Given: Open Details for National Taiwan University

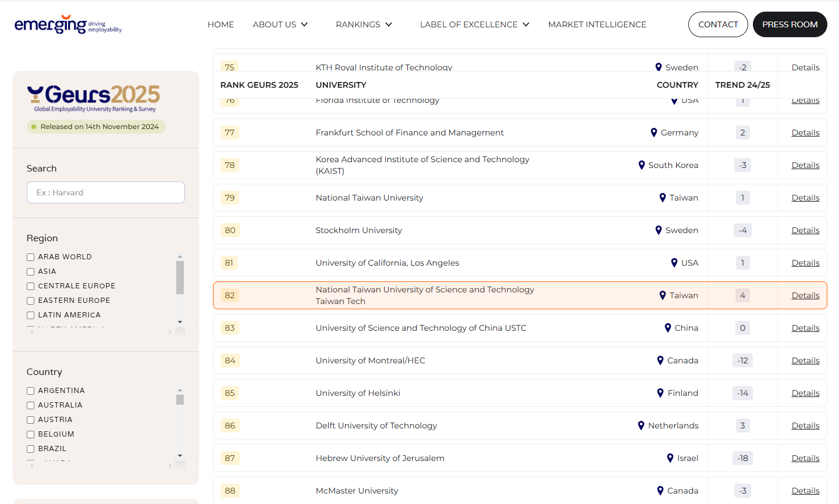Looking at the screenshot, I should click(805, 197).
